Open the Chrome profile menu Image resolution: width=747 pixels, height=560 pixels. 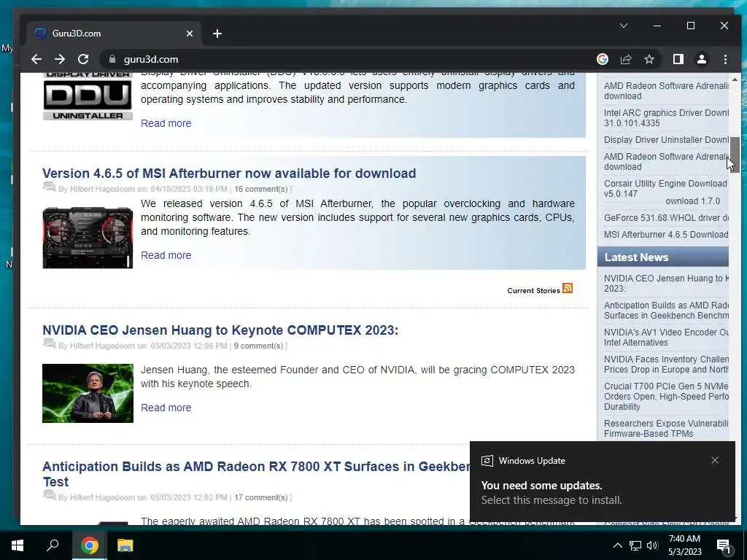coord(702,59)
